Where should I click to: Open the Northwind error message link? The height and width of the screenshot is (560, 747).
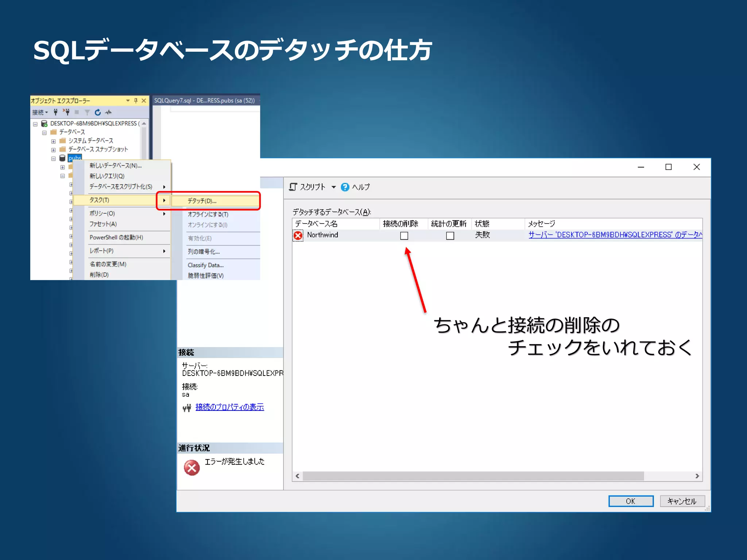tap(615, 235)
